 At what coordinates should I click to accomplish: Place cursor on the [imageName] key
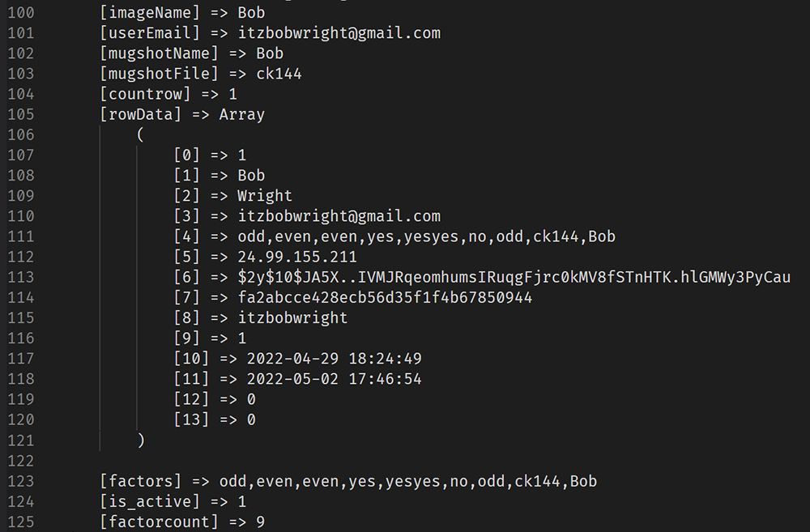(x=150, y=13)
